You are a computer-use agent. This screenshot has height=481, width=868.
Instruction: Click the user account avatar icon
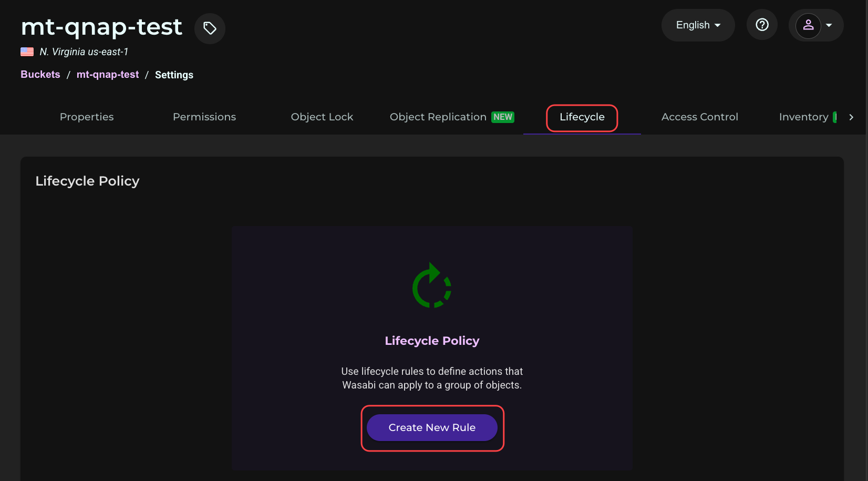pyautogui.click(x=808, y=25)
